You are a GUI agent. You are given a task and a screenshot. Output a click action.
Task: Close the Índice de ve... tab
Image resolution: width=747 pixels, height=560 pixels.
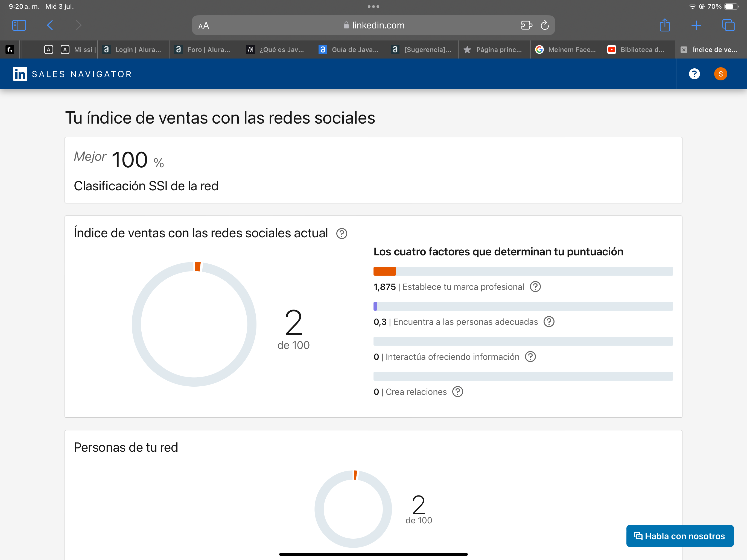(684, 50)
